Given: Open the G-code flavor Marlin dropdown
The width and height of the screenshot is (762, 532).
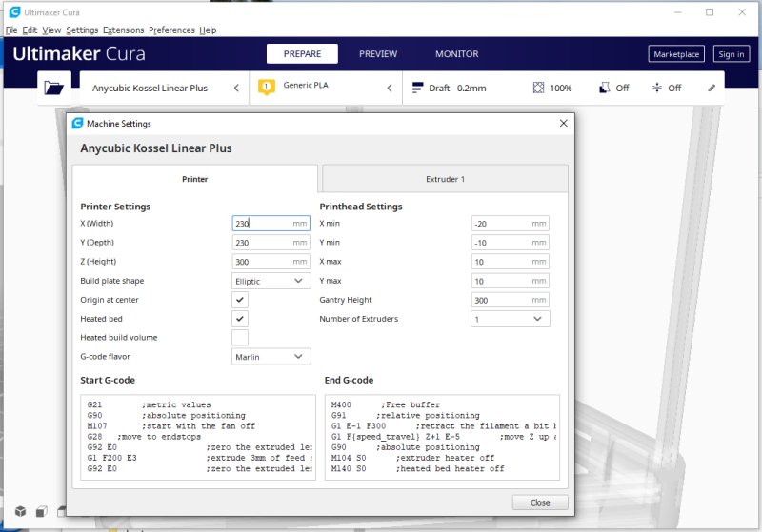Looking at the screenshot, I should point(271,357).
